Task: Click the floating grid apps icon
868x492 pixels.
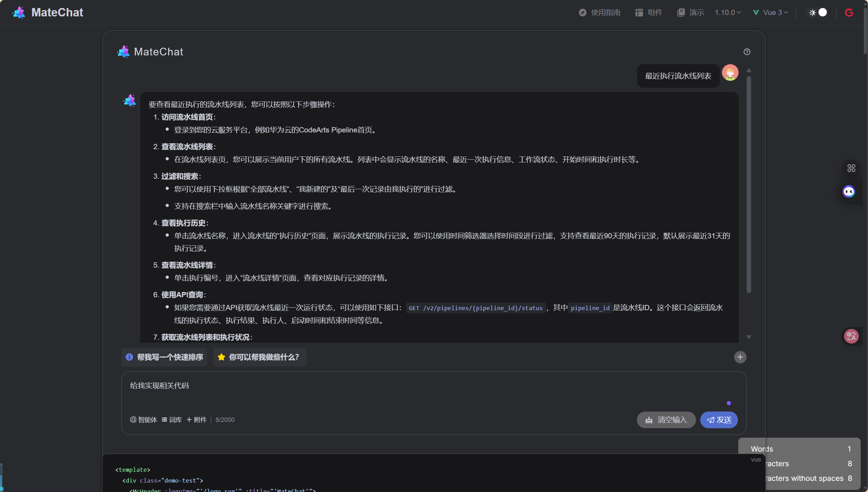Action: coord(851,169)
